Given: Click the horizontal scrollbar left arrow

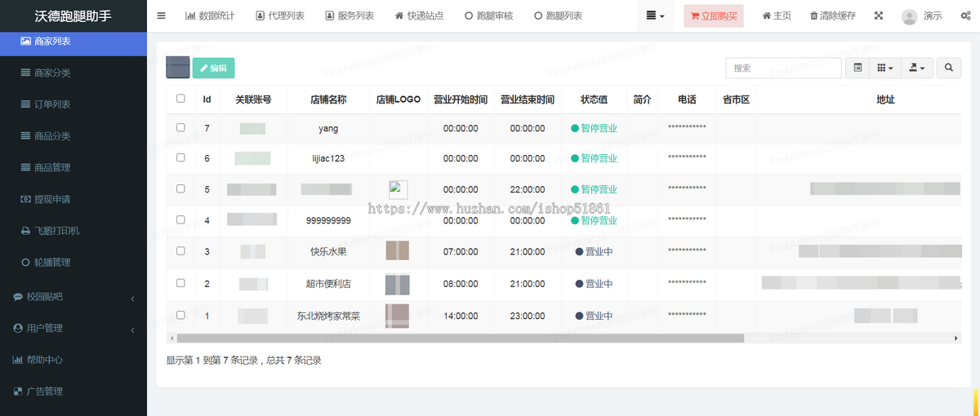Looking at the screenshot, I should (x=171, y=338).
